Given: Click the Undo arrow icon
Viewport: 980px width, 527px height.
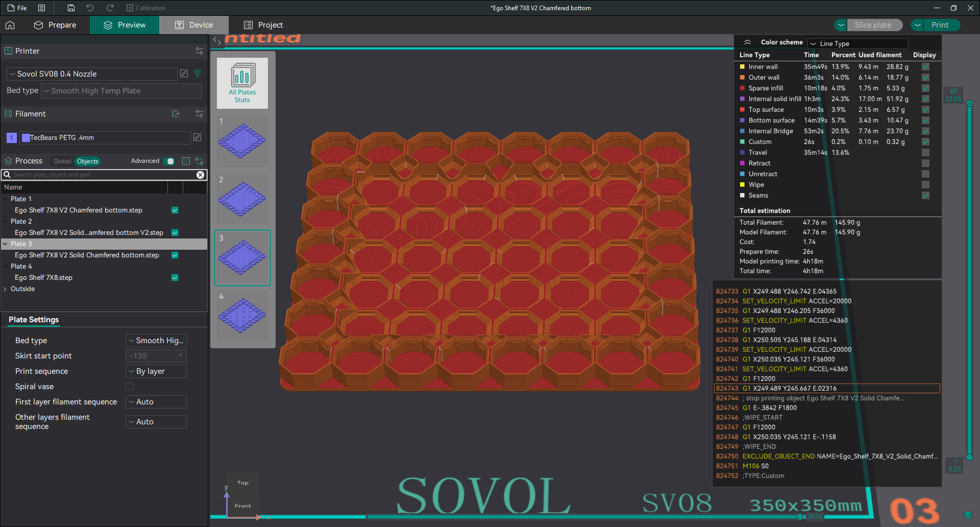Looking at the screenshot, I should pos(90,8).
